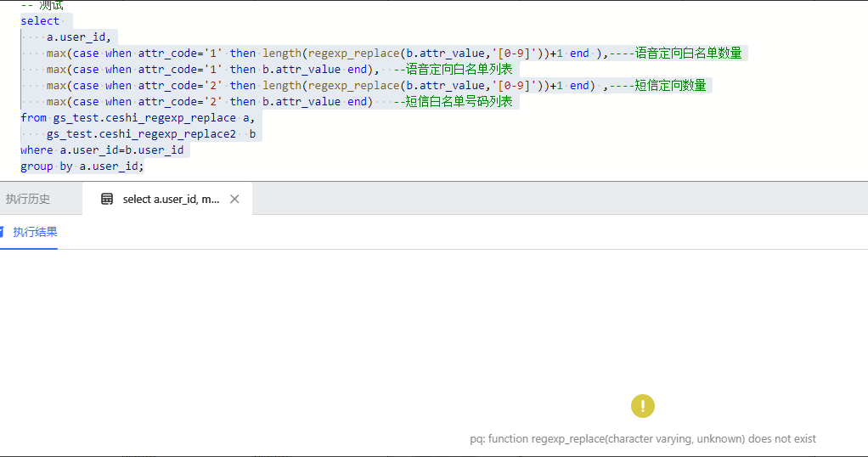Viewport: 868px width, 457px height.
Task: Select the 'select a.user_id, m...' result tab
Action: [167, 199]
